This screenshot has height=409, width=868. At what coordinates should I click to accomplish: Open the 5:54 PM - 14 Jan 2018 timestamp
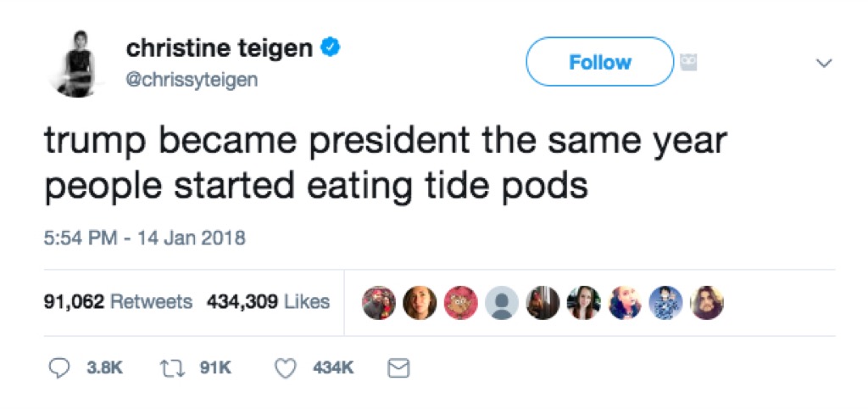(x=144, y=238)
